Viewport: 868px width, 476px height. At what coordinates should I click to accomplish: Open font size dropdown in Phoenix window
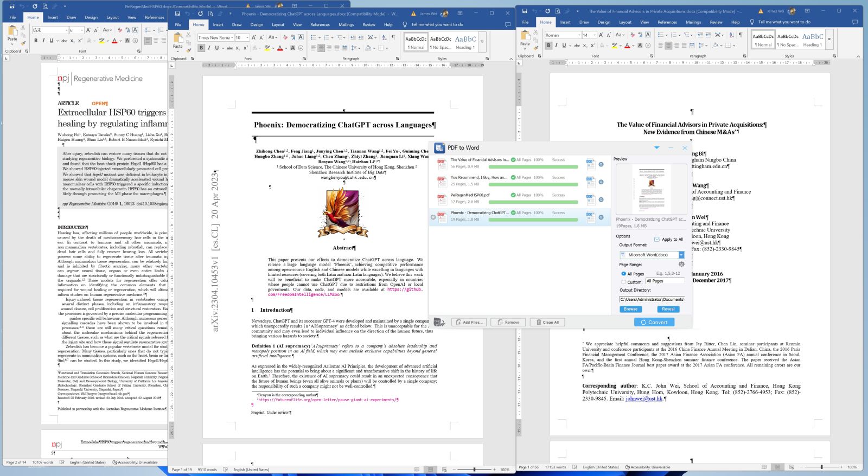[x=247, y=37]
